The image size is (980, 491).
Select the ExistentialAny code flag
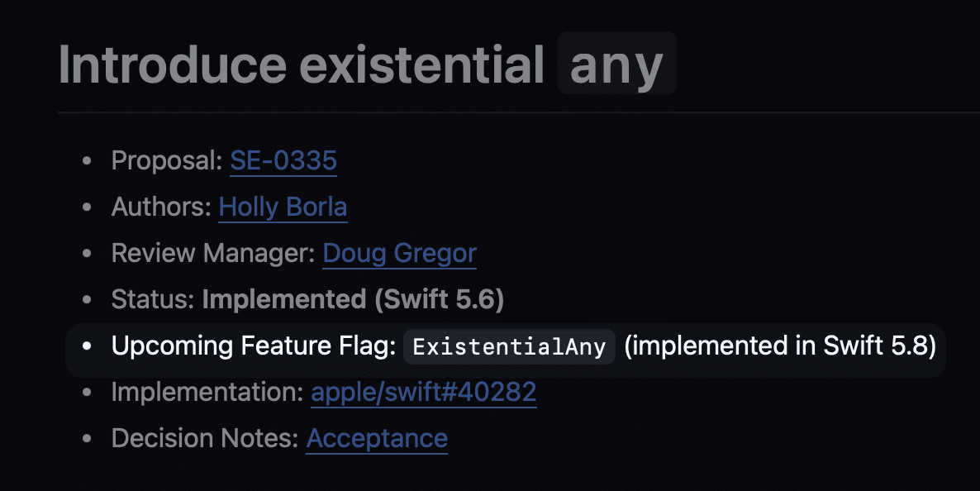[x=509, y=346]
